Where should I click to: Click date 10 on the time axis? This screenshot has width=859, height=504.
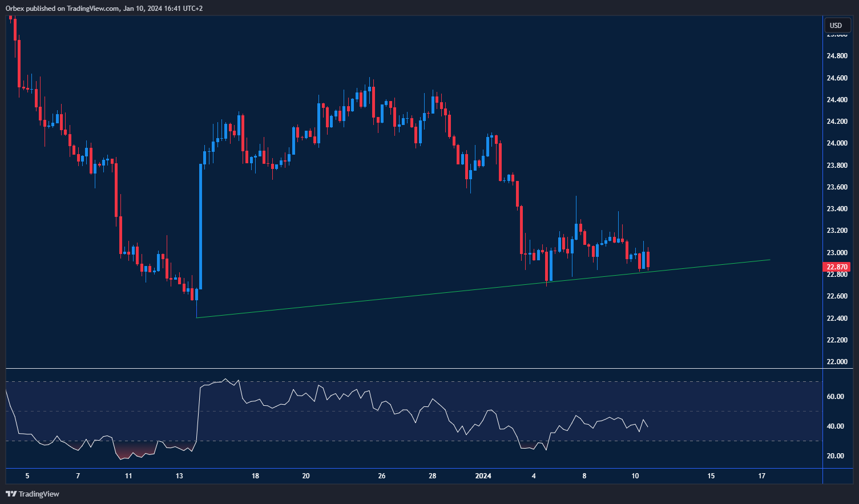[635, 476]
